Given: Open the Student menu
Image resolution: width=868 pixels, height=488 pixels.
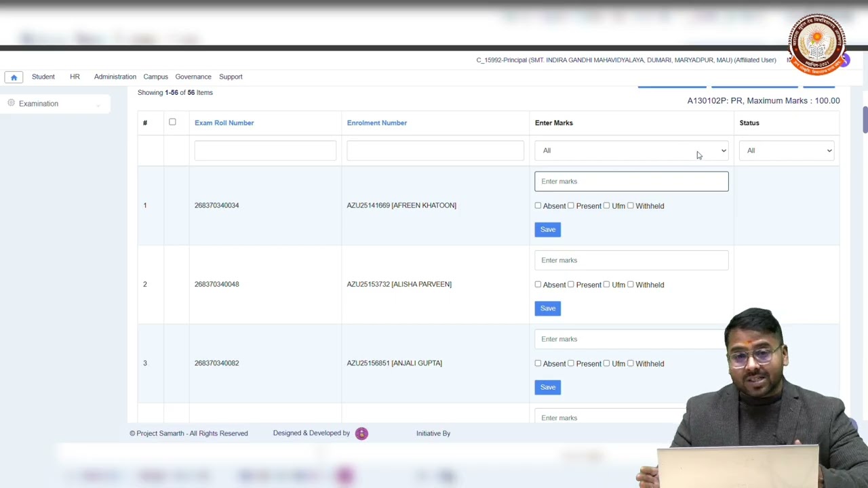Looking at the screenshot, I should point(43,77).
